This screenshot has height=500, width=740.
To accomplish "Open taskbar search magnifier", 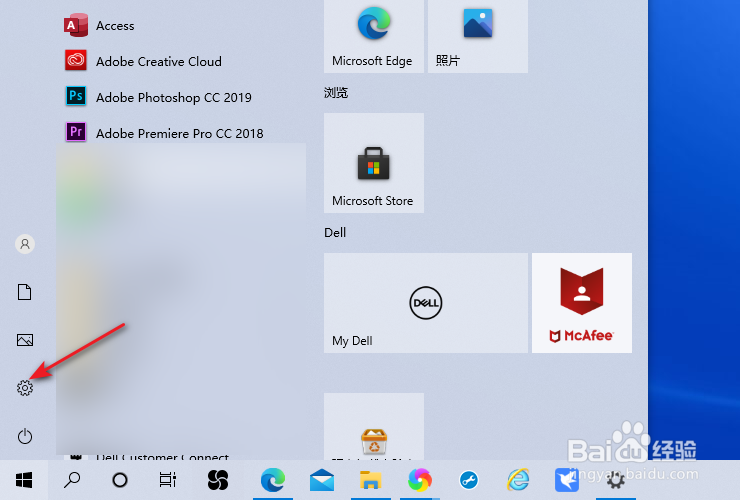I will click(x=72, y=480).
